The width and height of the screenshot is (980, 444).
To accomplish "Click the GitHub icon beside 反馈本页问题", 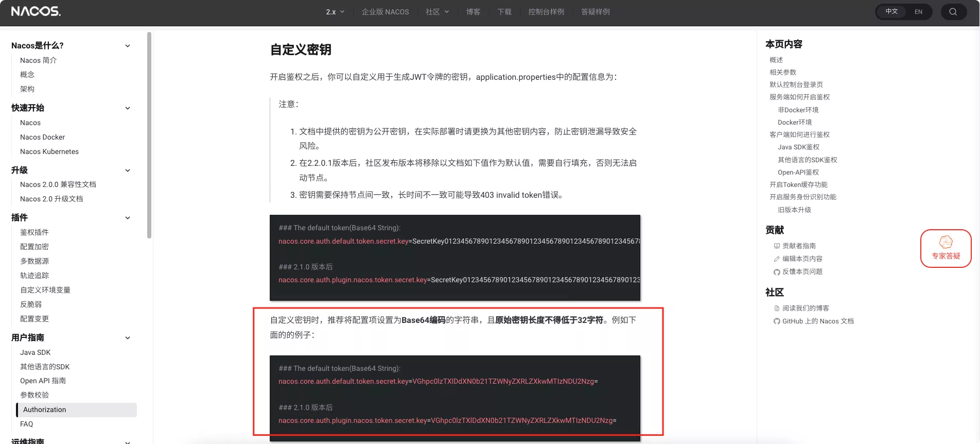I will point(777,272).
